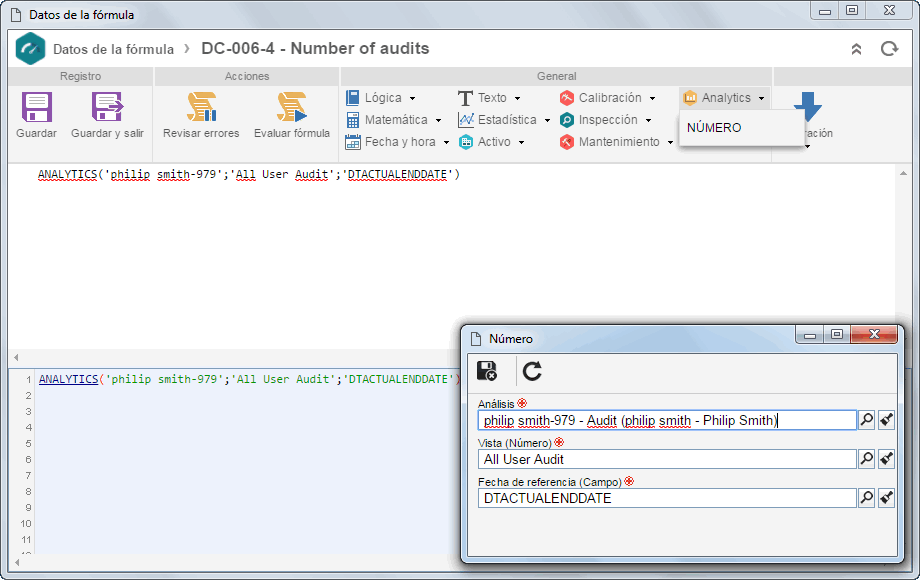Click the Estadística chart icon

(x=466, y=120)
